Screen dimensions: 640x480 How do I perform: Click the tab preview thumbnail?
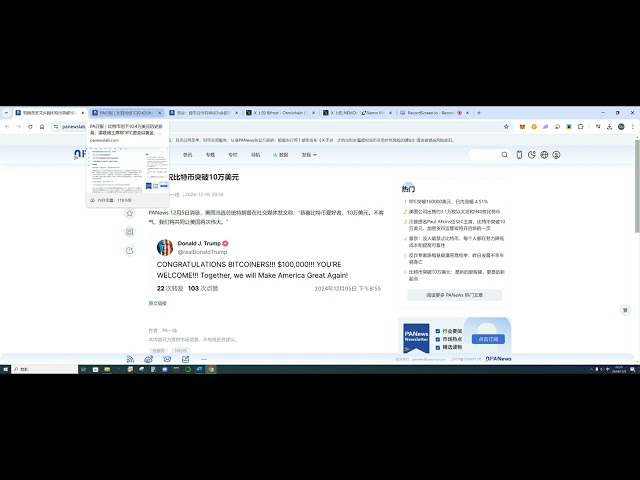[128, 170]
